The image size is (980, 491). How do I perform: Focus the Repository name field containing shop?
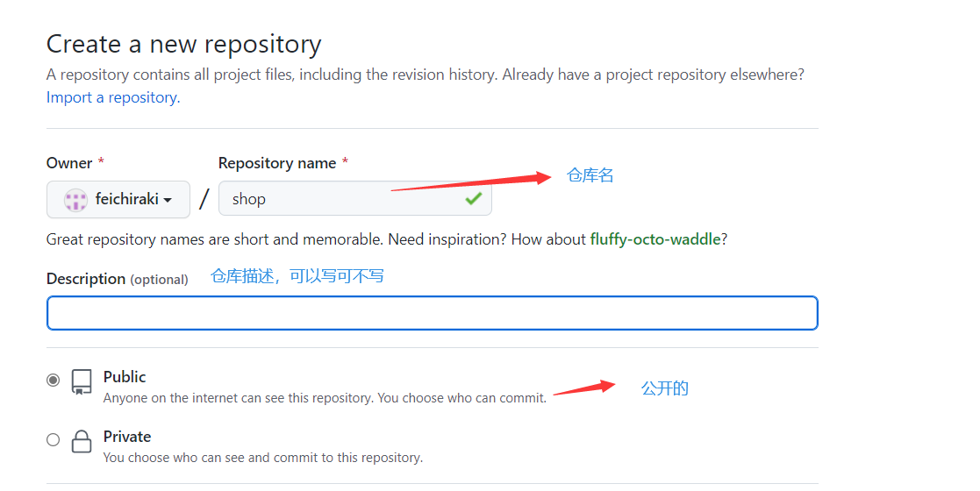tap(342, 199)
